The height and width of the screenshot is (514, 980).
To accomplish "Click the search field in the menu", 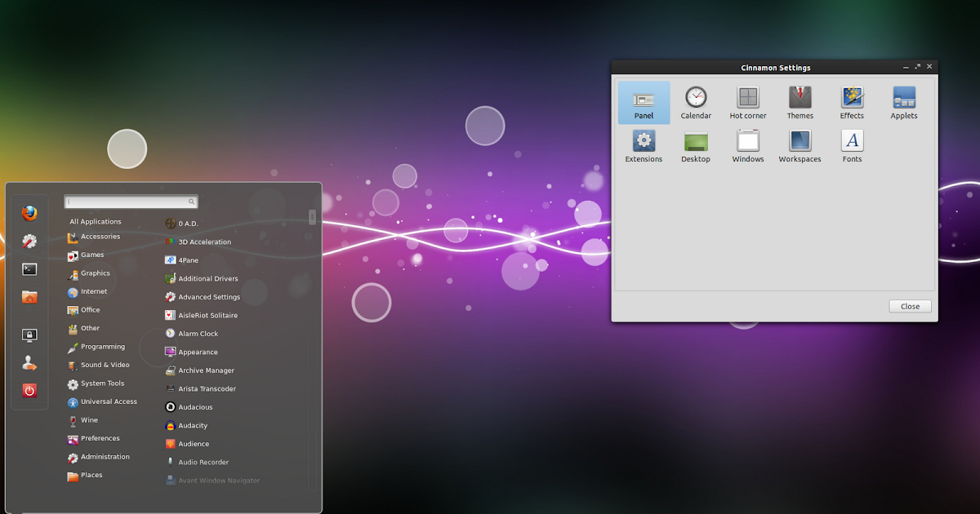I will (131, 201).
